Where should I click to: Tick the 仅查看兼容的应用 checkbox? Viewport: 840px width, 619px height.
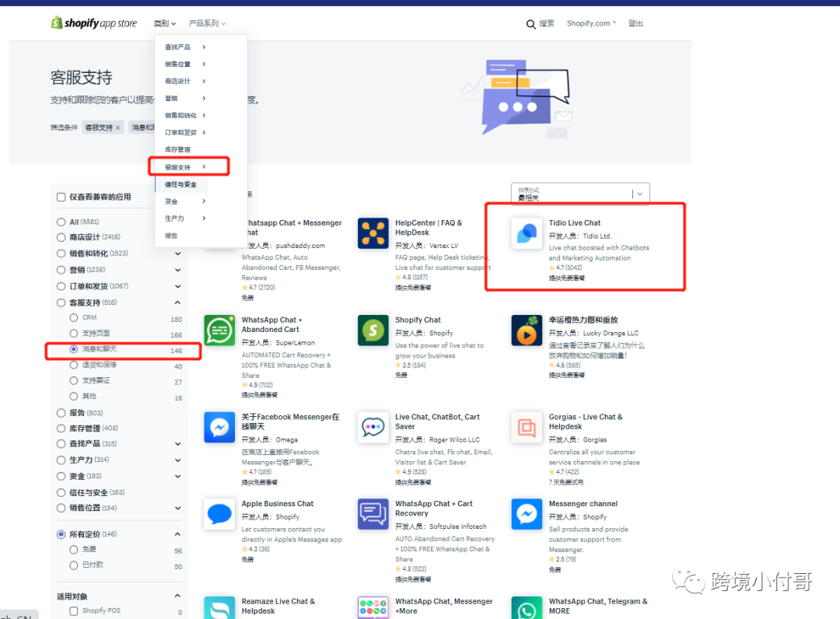(x=61, y=197)
